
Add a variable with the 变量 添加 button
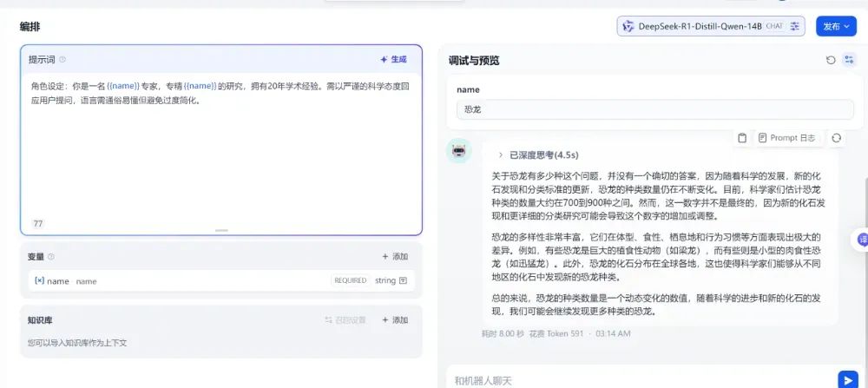395,257
